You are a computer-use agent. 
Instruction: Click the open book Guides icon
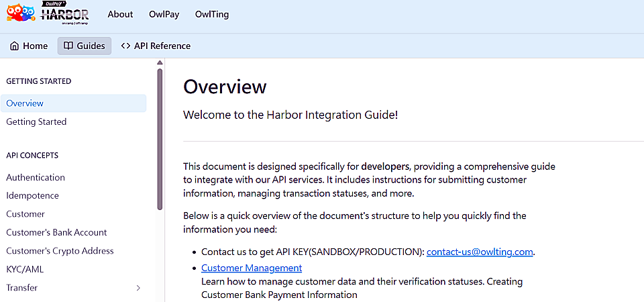68,46
